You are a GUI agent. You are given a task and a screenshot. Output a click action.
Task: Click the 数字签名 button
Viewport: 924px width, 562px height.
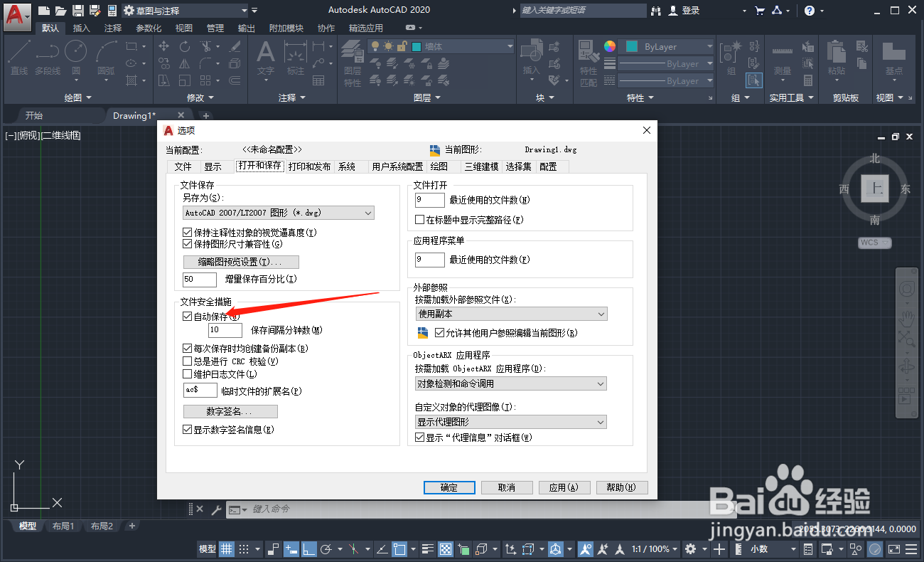tap(230, 412)
